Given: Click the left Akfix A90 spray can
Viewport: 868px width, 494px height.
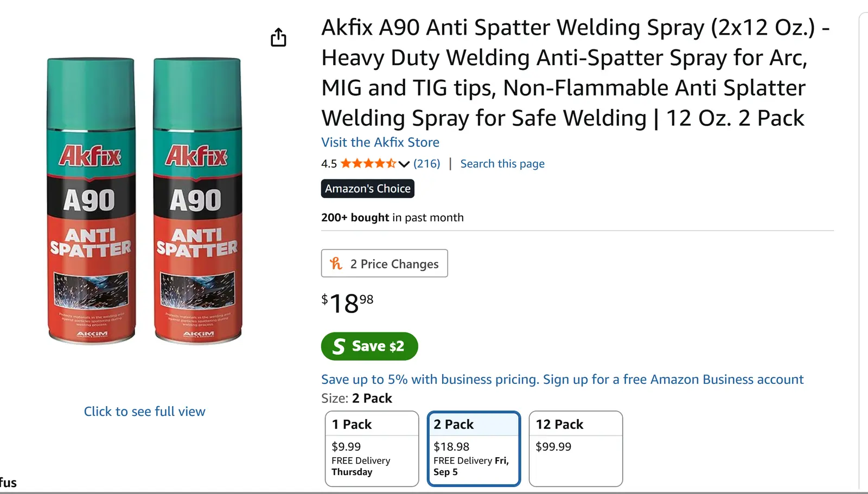Looking at the screenshot, I should 91,201.
